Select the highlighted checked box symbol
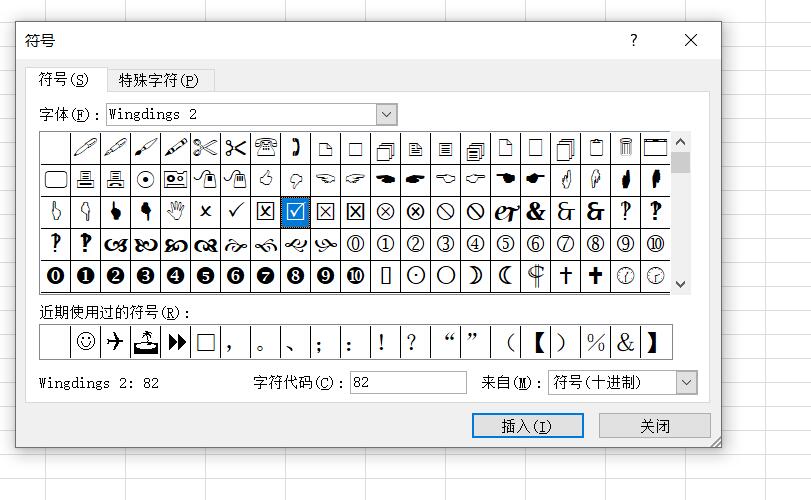 (x=295, y=211)
